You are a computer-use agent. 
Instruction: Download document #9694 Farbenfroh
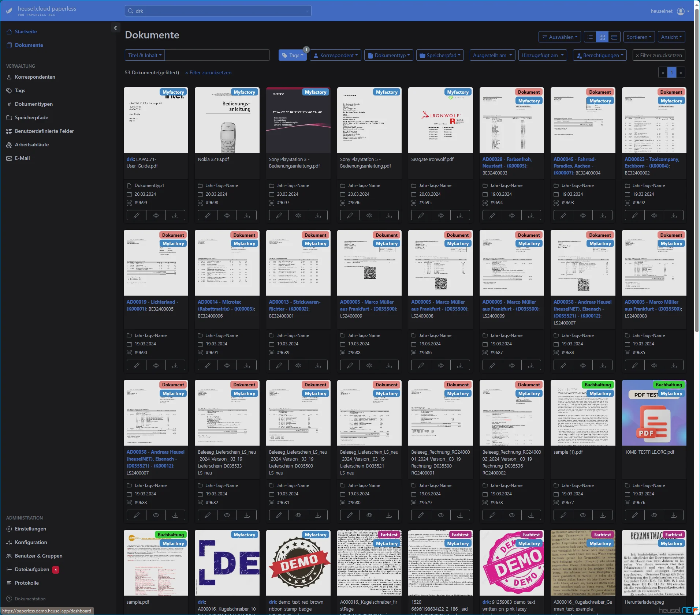pos(531,215)
